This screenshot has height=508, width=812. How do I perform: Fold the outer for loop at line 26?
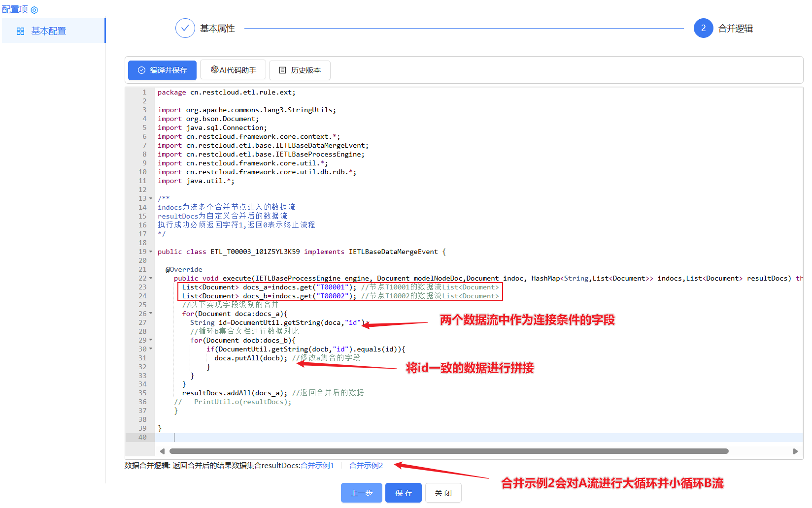151,314
